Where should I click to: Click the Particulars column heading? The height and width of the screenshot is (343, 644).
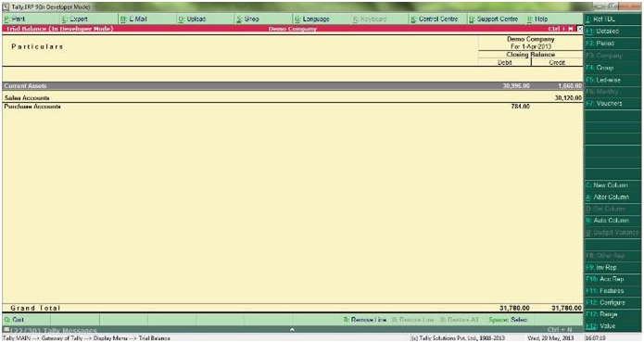[x=37, y=47]
